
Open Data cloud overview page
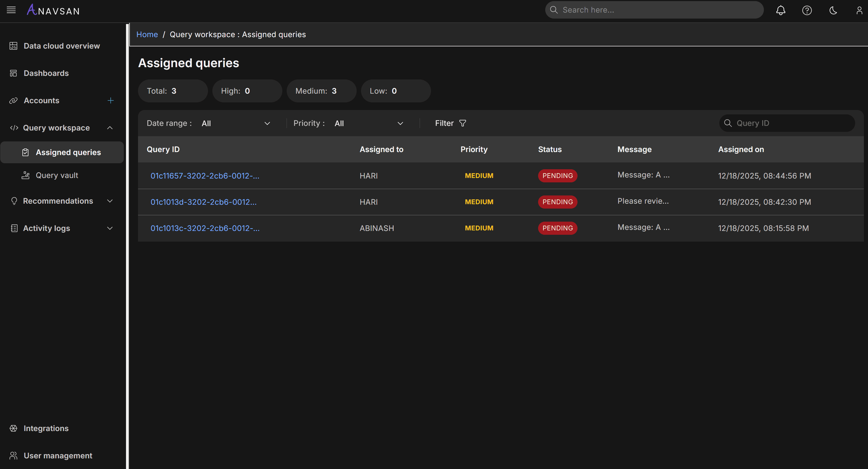[x=62, y=46]
